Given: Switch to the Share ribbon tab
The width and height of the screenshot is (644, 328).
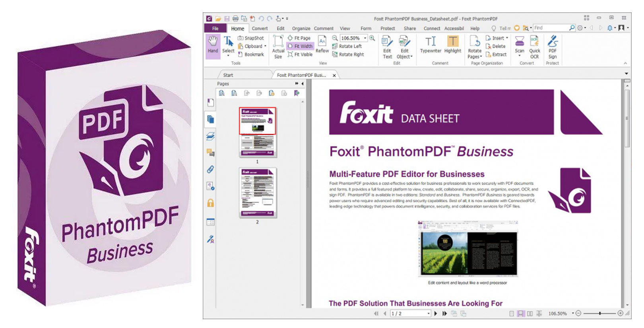Looking at the screenshot, I should [409, 28].
